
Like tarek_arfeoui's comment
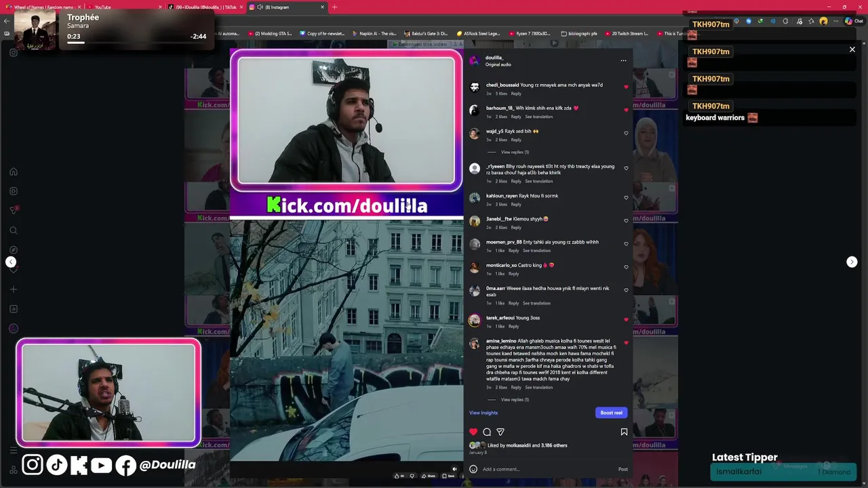click(626, 320)
